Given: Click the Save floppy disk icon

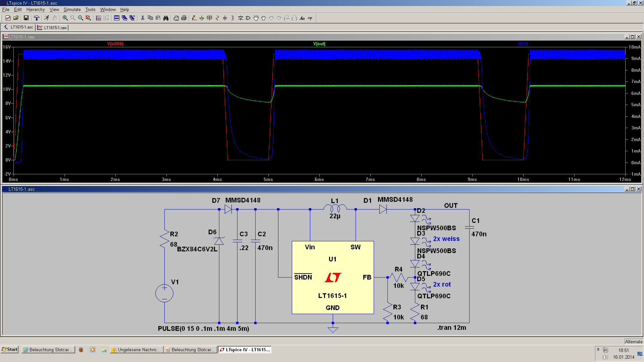Looking at the screenshot, I should [26, 18].
